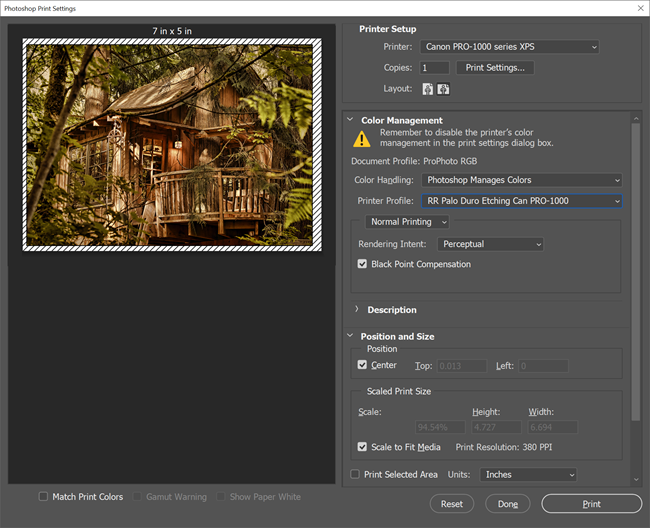Select landscape layout orientation icon
The image size is (650, 528).
tap(443, 88)
